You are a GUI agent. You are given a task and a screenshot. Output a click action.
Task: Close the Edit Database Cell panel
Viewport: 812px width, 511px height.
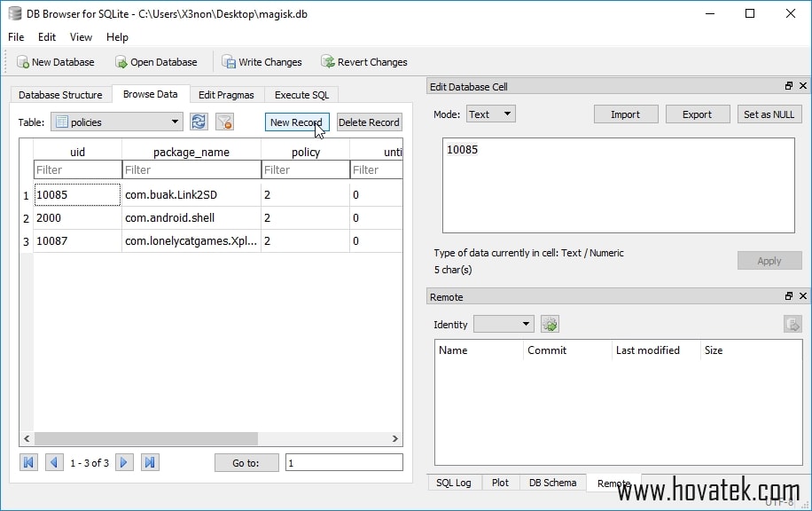(803, 86)
